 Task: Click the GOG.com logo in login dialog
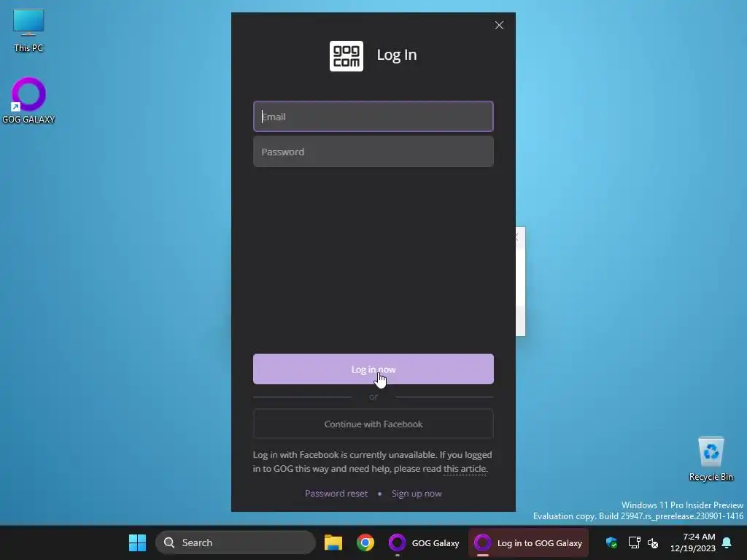(x=347, y=55)
